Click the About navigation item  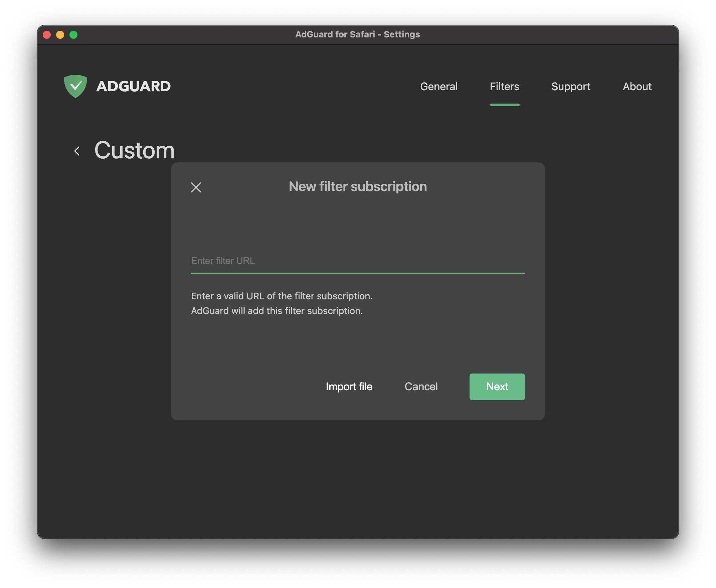(637, 86)
